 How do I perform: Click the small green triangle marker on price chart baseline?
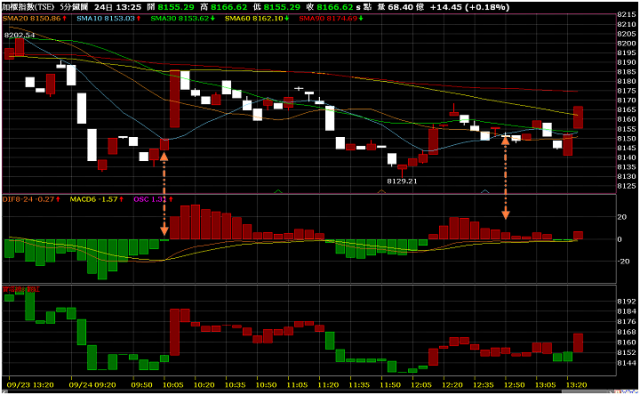[278, 191]
